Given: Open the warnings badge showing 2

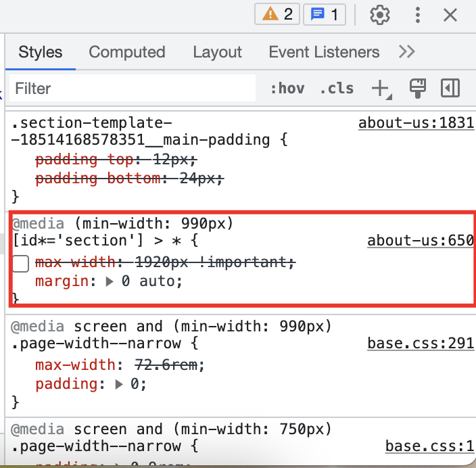Looking at the screenshot, I should (x=277, y=14).
